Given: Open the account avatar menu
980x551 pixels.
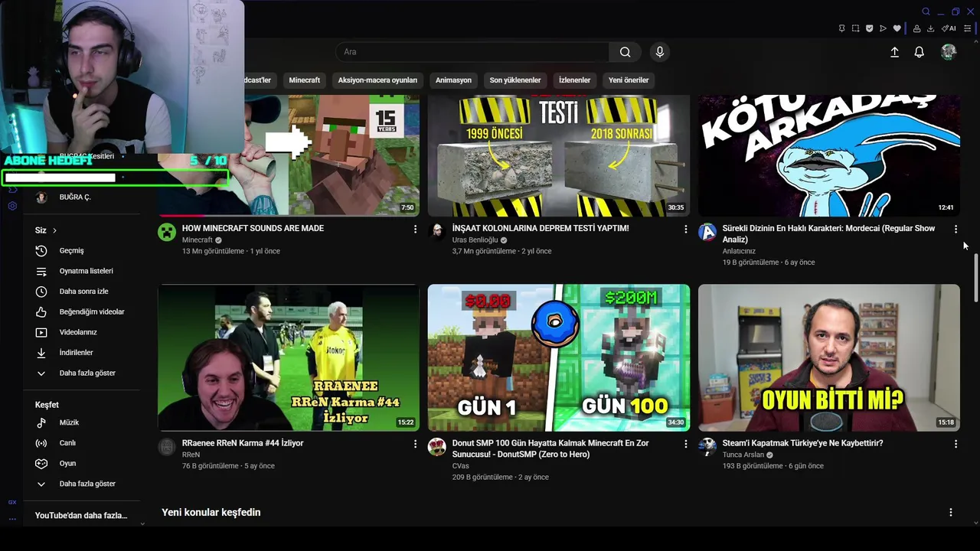Looking at the screenshot, I should pos(949,52).
